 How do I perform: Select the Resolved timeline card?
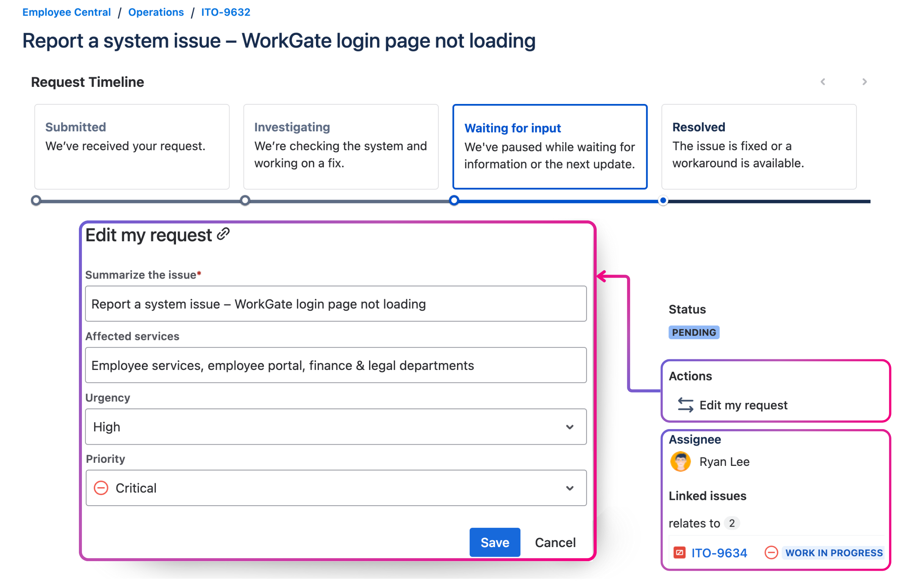click(759, 147)
